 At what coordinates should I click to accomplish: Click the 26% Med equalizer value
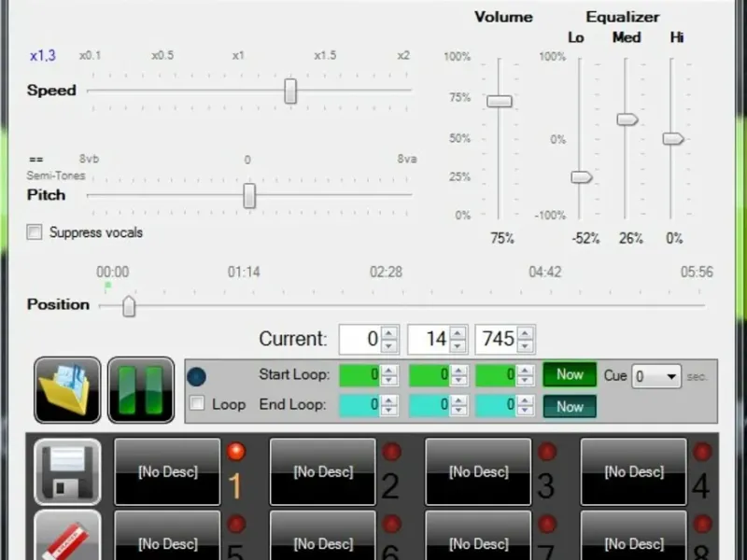pyautogui.click(x=631, y=238)
